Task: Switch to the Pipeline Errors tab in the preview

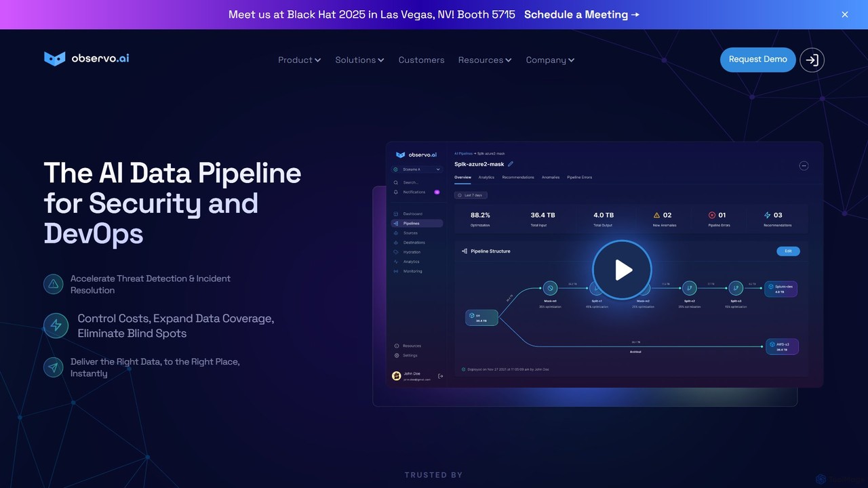Action: coord(580,178)
